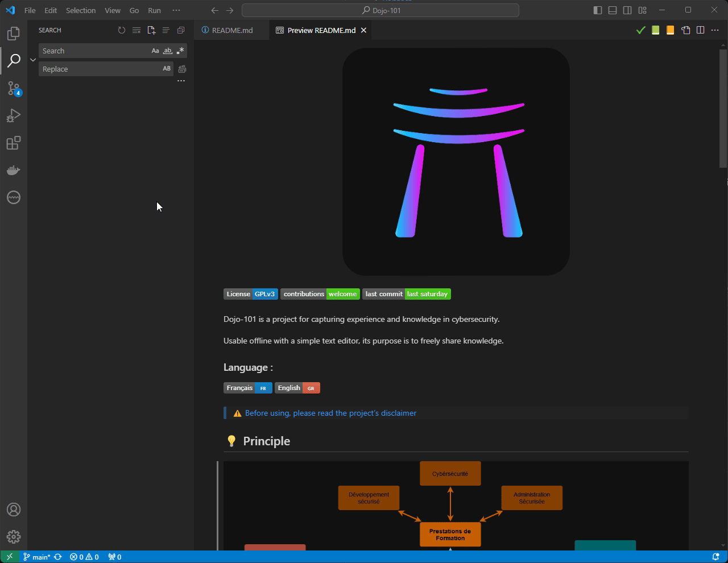Open the Run menu
This screenshot has width=728, height=563.
point(154,10)
